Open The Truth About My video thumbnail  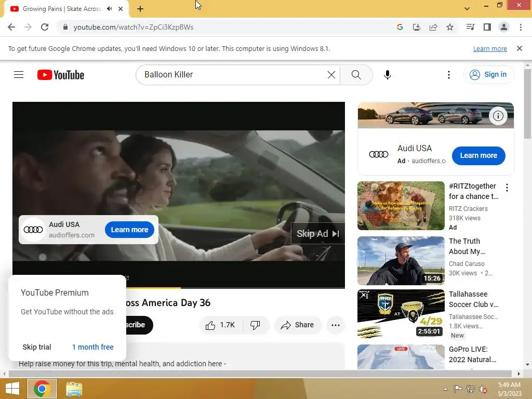(x=401, y=261)
